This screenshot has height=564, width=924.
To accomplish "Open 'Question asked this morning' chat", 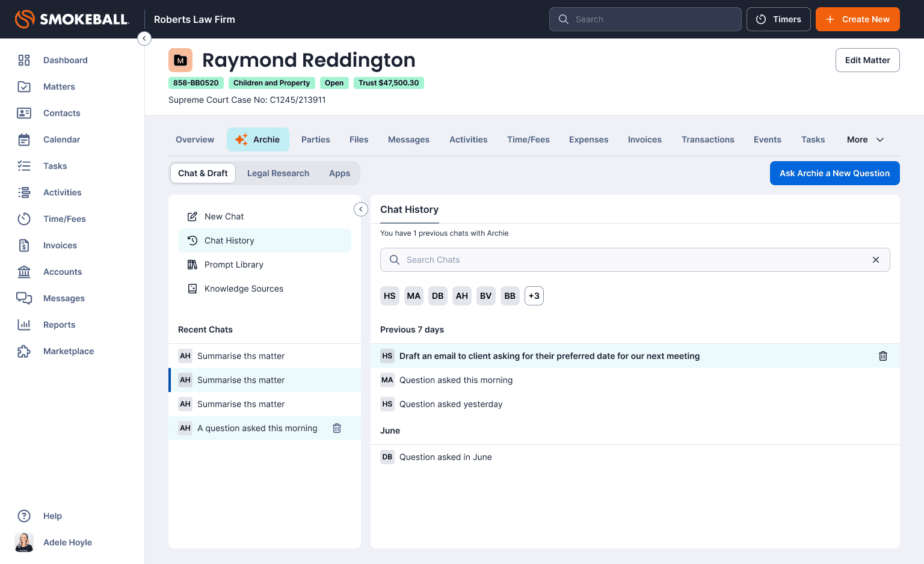I will [x=635, y=380].
